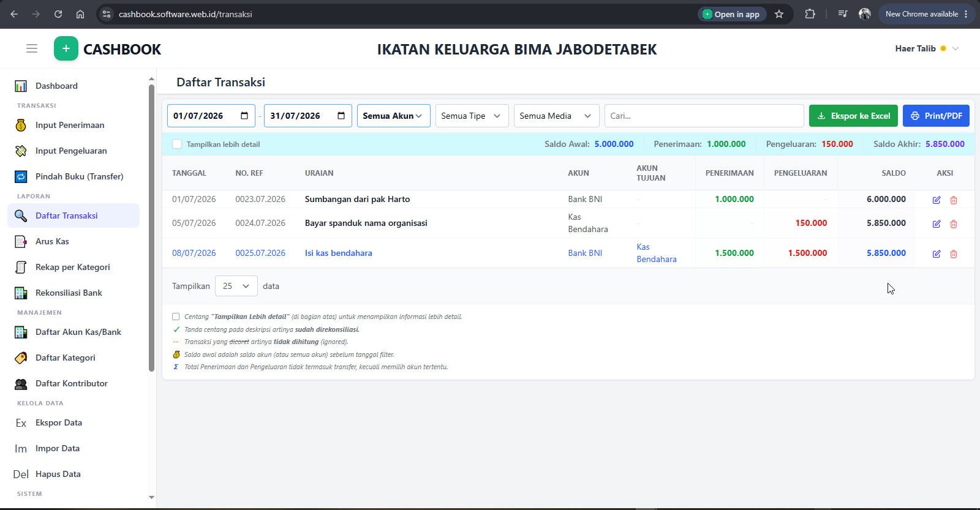Image resolution: width=980 pixels, height=510 pixels.
Task: Click the TANGGAL column header
Action: coord(189,173)
